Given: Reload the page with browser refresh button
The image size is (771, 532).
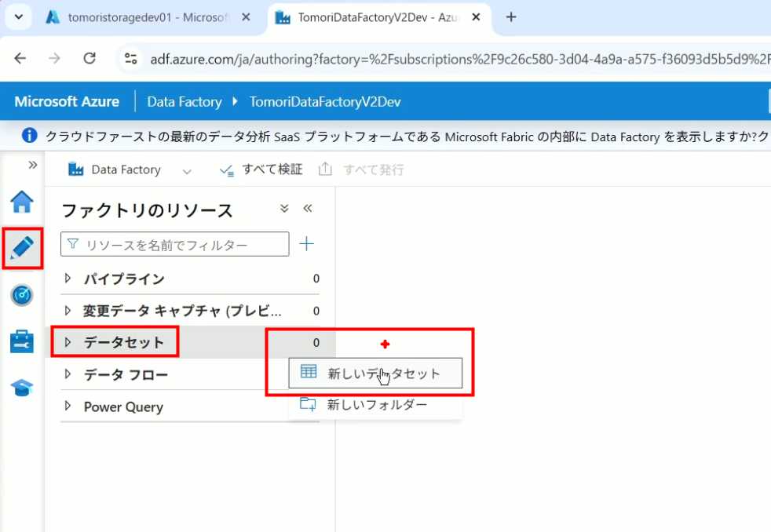Looking at the screenshot, I should (x=90, y=58).
